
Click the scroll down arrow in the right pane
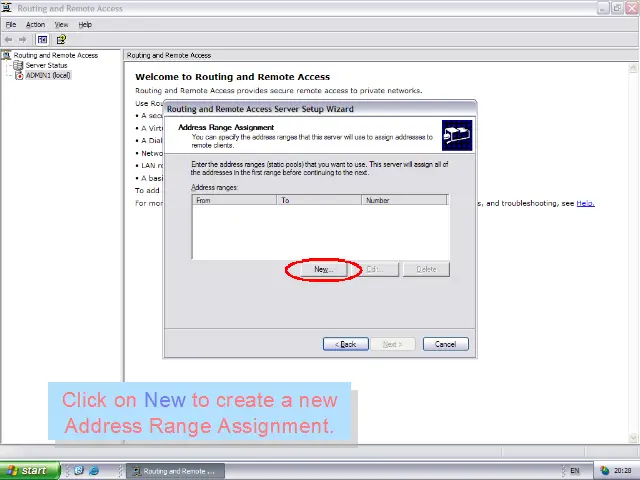pos(633,438)
